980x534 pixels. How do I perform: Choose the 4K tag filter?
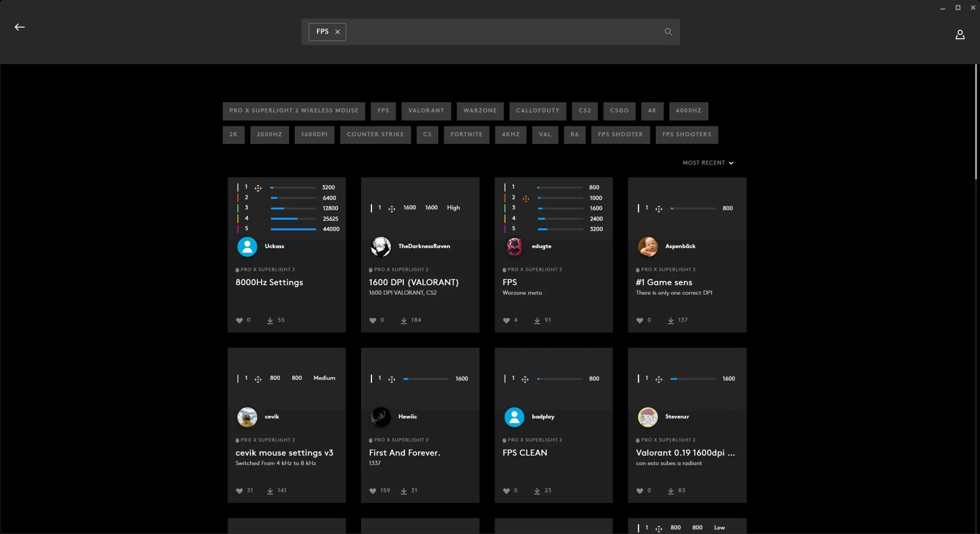[652, 111]
